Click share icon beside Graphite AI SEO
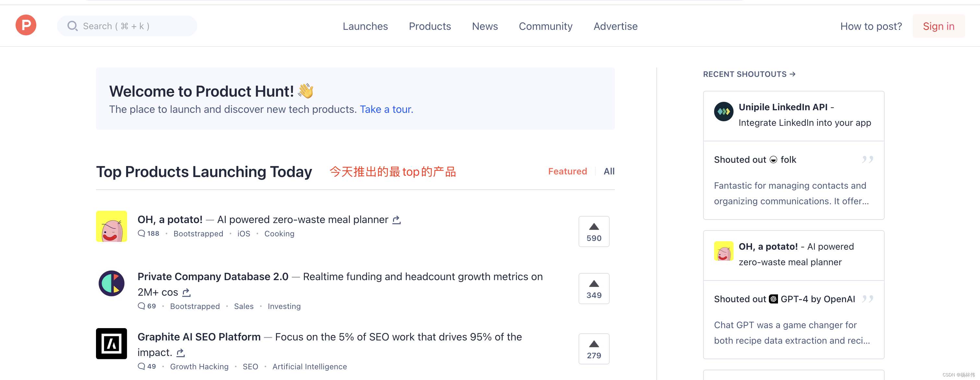This screenshot has height=380, width=980. (181, 353)
